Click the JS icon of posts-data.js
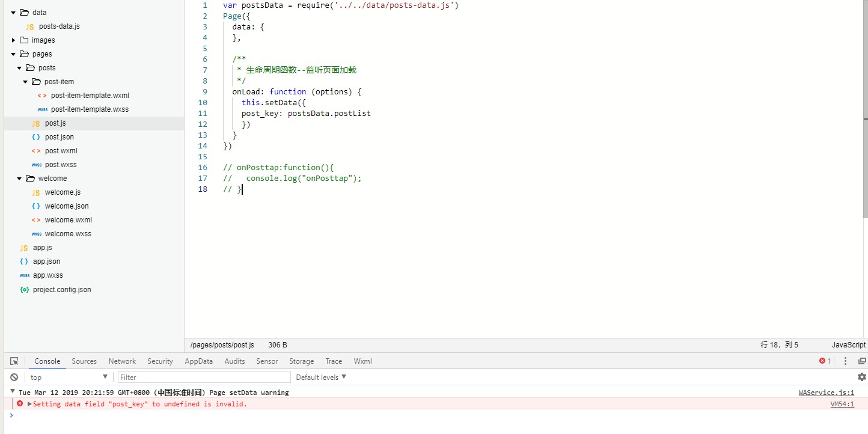Image resolution: width=868 pixels, height=434 pixels. tap(30, 26)
